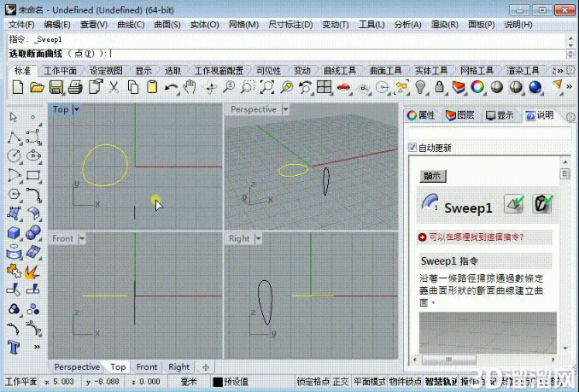
Task: Click the Paste clipboard icon
Action: click(152, 87)
